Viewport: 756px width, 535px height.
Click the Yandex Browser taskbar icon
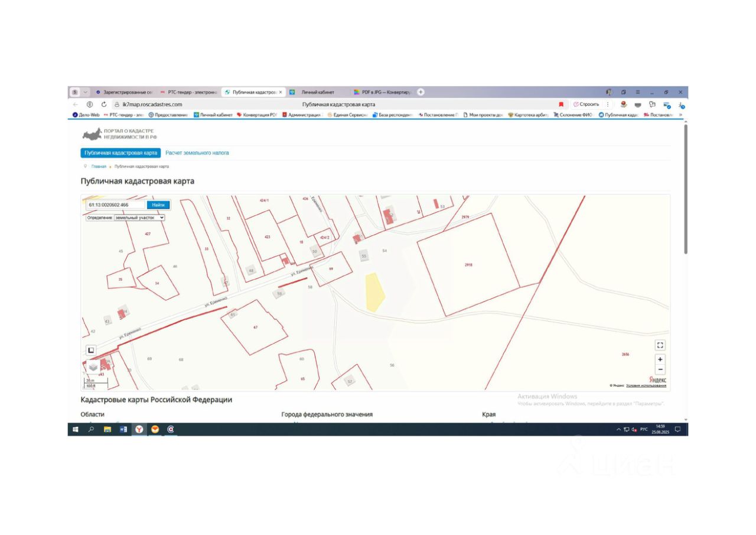pyautogui.click(x=139, y=430)
